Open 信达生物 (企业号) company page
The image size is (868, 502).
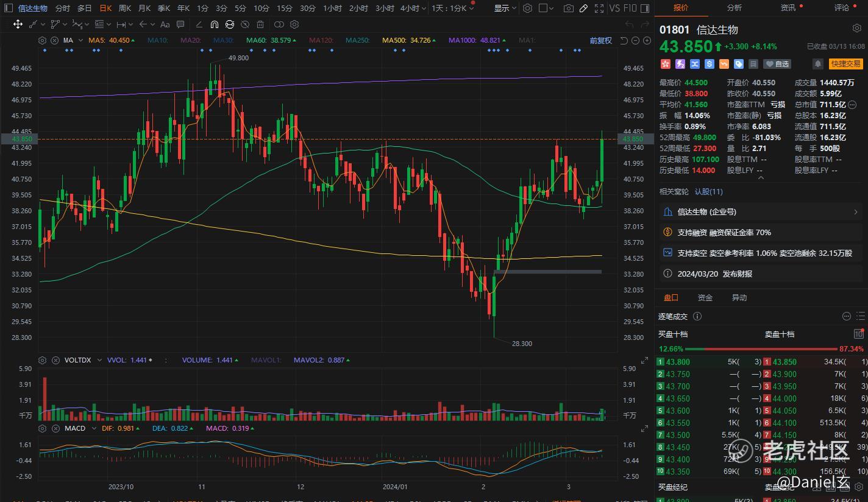coord(760,212)
